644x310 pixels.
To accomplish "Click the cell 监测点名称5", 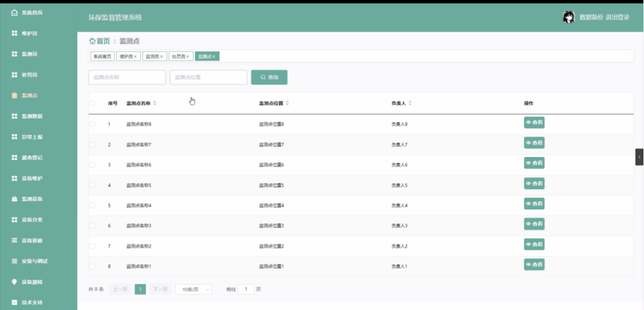I will [139, 186].
